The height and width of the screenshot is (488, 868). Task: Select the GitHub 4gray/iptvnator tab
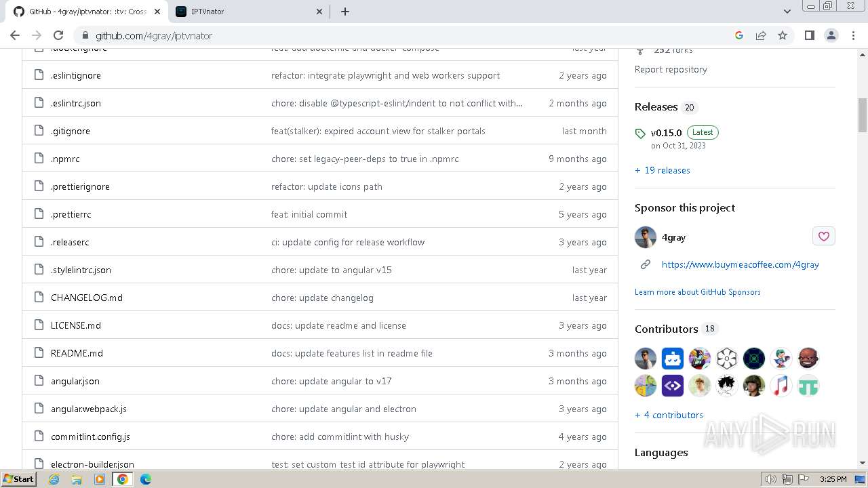87,12
